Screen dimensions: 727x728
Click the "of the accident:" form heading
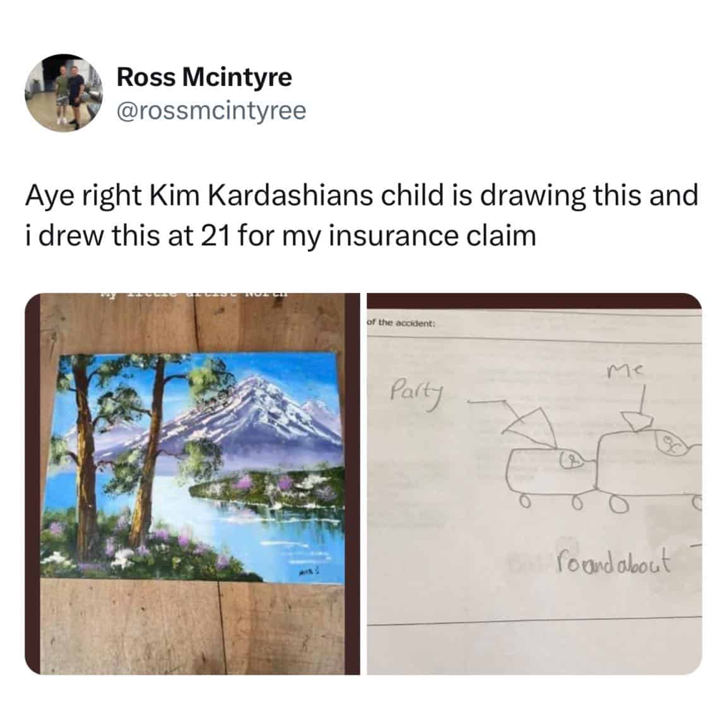pos(401,323)
